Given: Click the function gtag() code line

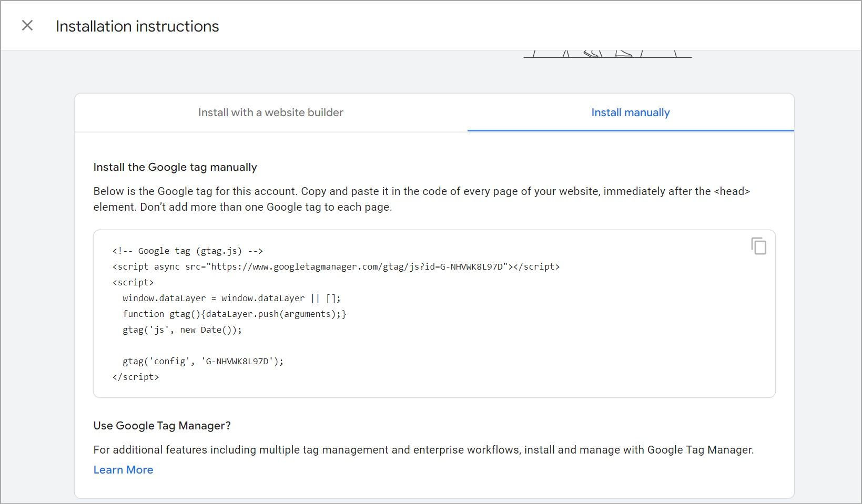Looking at the screenshot, I should click(x=235, y=314).
